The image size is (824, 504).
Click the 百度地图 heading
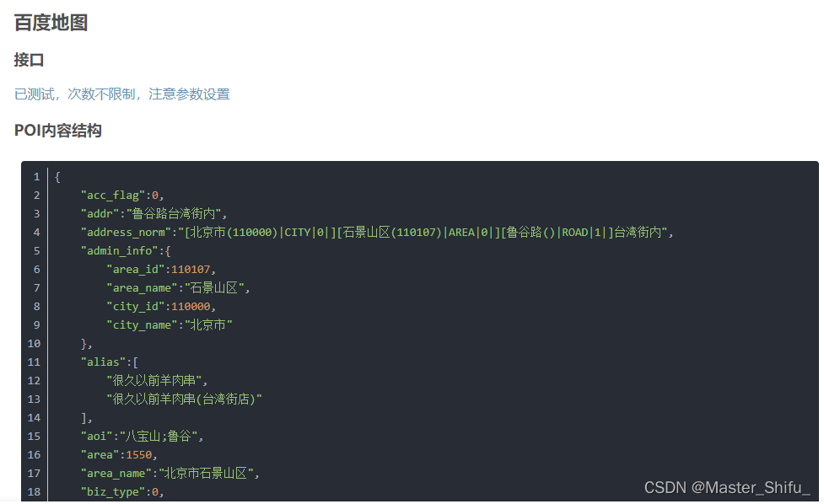point(51,23)
